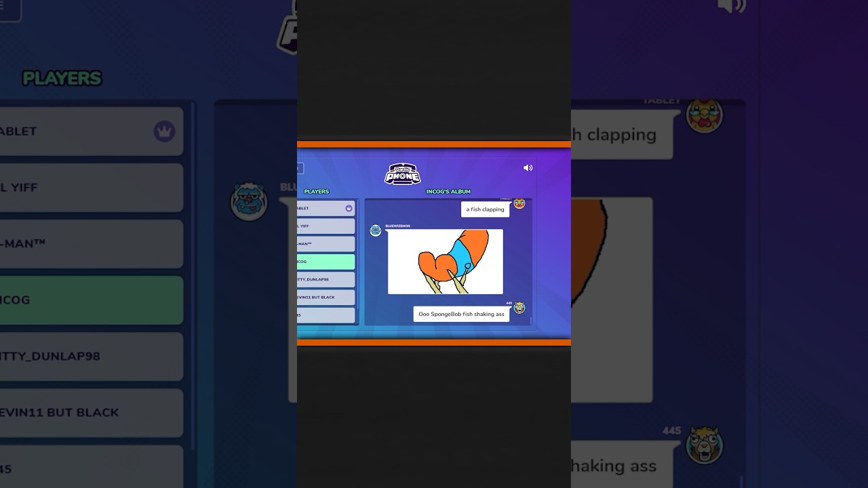The height and width of the screenshot is (488, 868).
Task: Select the highlighted green ICOG player row
Action: [x=325, y=262]
